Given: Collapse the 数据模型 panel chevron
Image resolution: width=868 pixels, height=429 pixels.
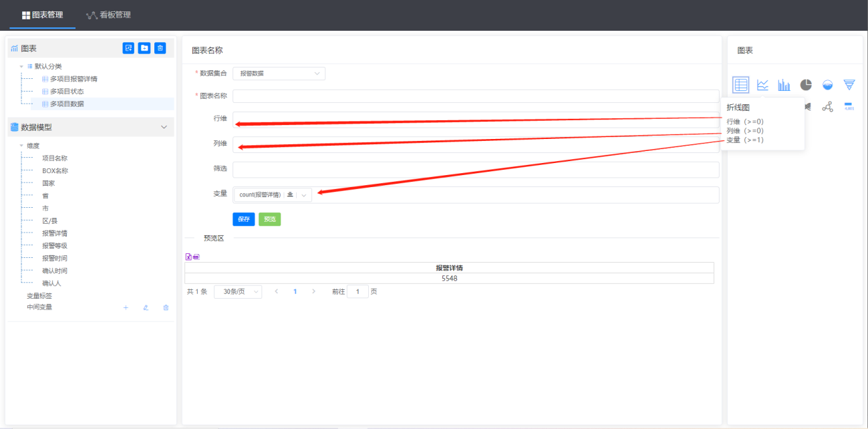Looking at the screenshot, I should click(164, 127).
